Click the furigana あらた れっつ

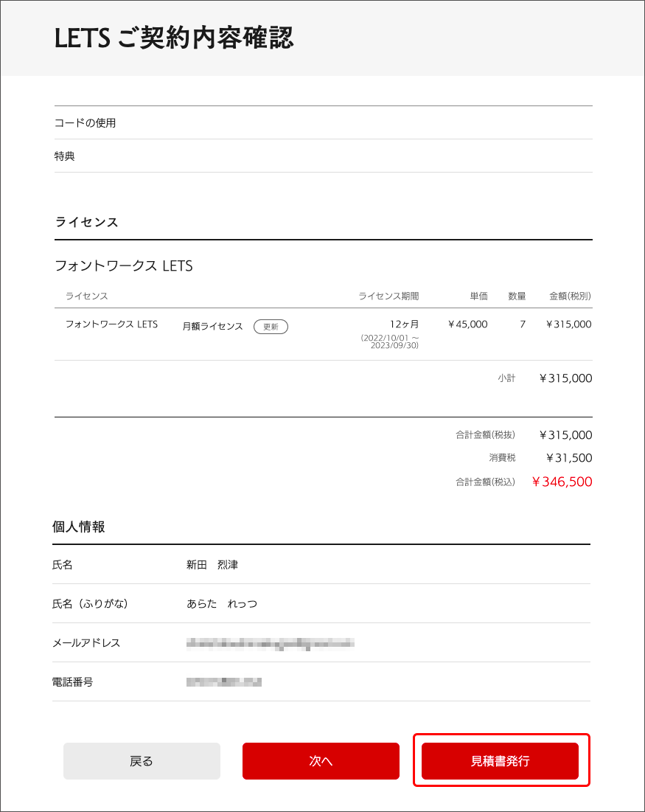(x=222, y=604)
